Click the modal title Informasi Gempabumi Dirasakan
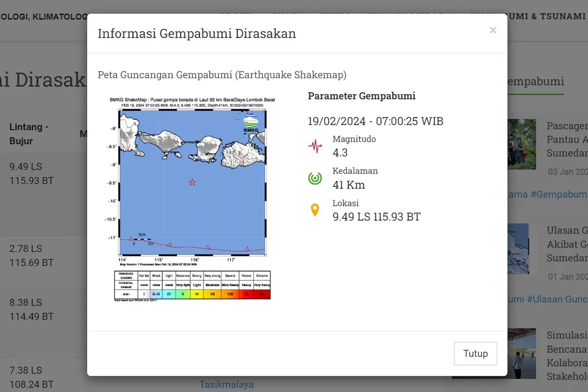The width and height of the screenshot is (588, 392). pyautogui.click(x=196, y=33)
